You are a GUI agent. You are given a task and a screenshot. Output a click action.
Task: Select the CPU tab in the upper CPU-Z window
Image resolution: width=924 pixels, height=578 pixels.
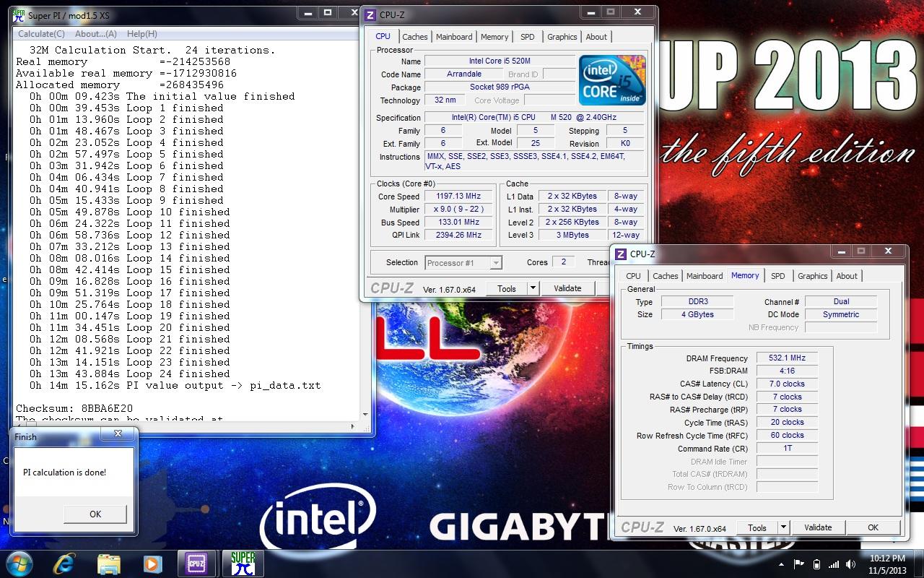tap(383, 36)
